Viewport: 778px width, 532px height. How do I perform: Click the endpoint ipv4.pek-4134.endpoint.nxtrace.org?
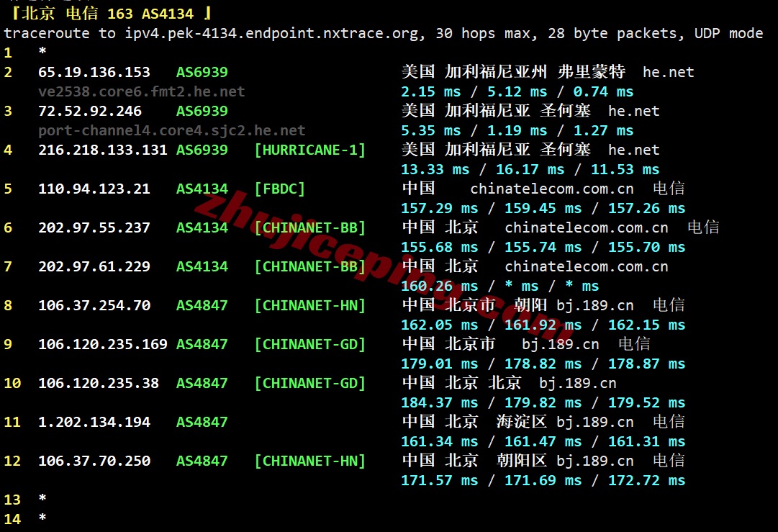tap(271, 34)
